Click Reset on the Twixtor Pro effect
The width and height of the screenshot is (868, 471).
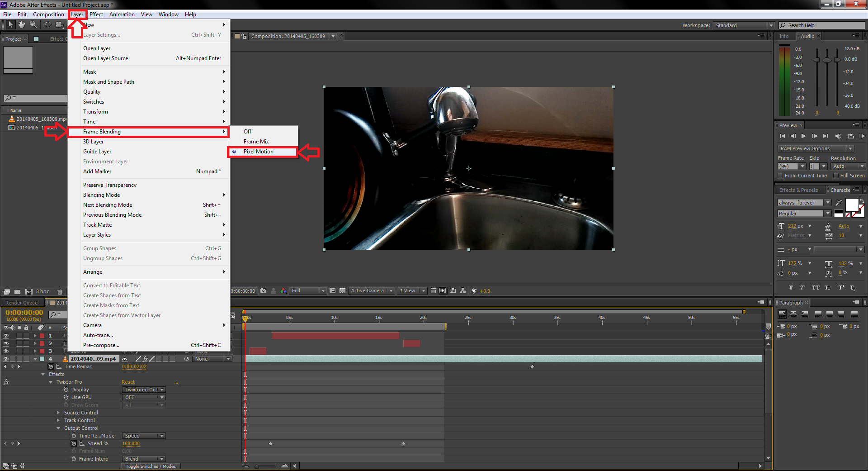[128, 381]
